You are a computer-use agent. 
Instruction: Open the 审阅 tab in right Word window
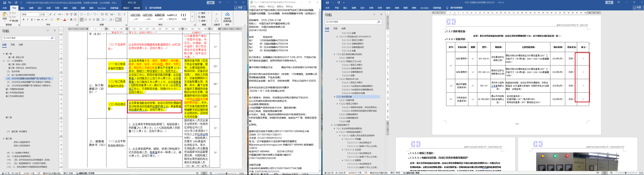coord(397,8)
